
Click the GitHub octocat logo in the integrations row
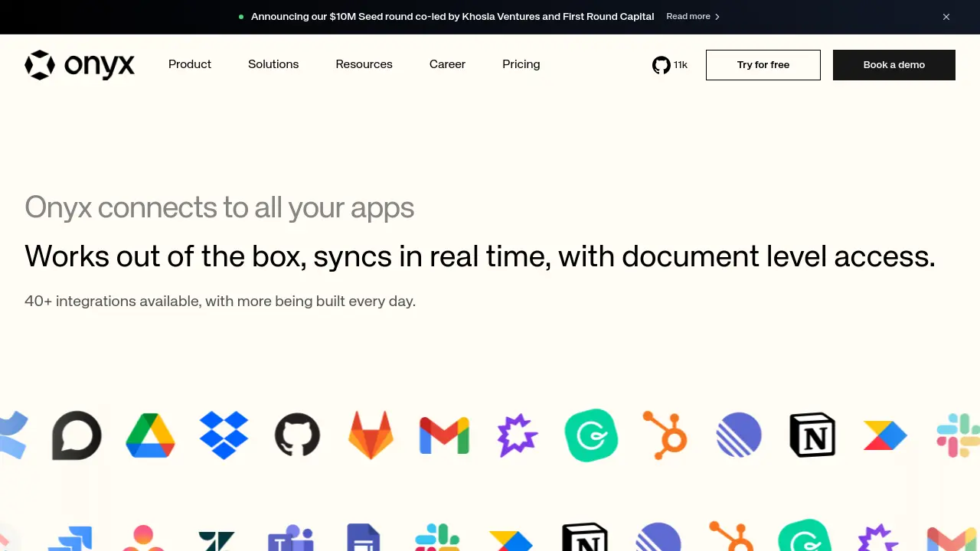(x=297, y=435)
